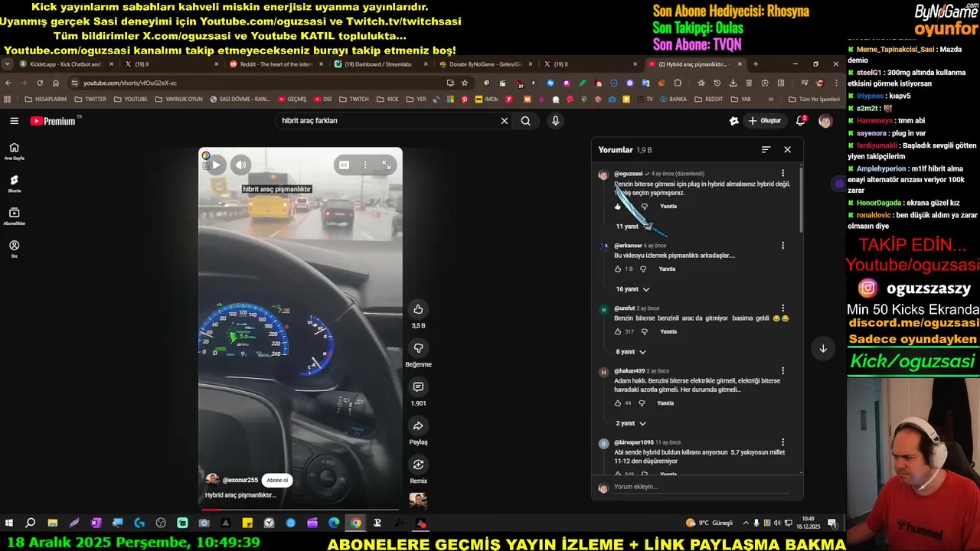This screenshot has width=980, height=551.
Task: Like the Short with thumbs up
Action: point(418,309)
